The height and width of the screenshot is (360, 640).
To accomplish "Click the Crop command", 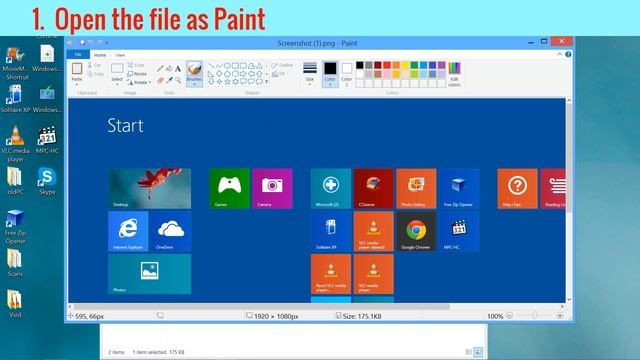I will click(x=136, y=65).
